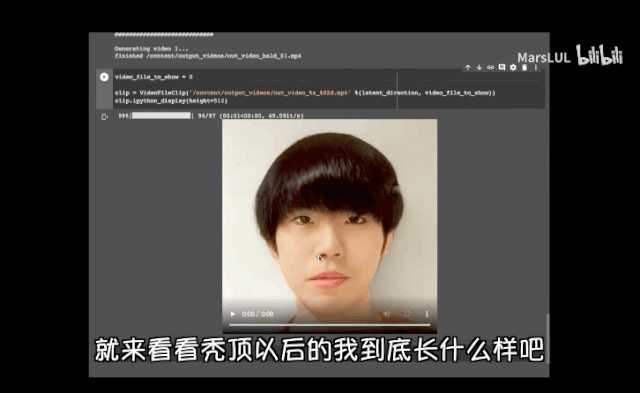Click the 'video_file_to_show = 0' code line

tap(153, 77)
